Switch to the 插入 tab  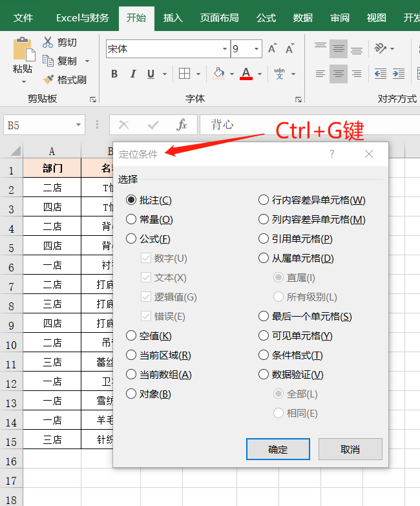[173, 17]
